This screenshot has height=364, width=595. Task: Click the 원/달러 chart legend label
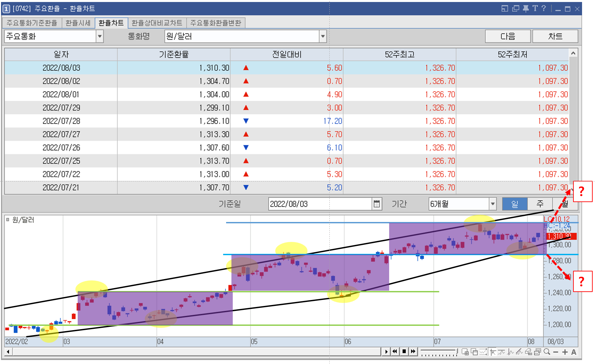point(23,220)
